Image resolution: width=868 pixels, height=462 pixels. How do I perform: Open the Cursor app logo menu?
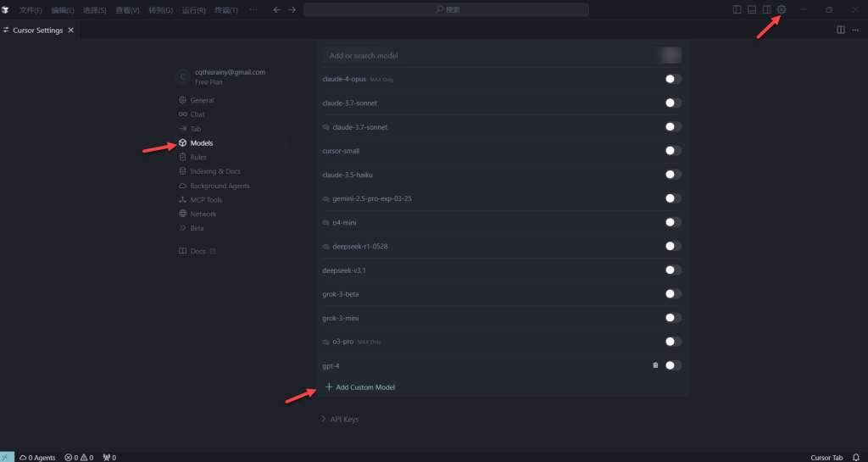[6, 9]
